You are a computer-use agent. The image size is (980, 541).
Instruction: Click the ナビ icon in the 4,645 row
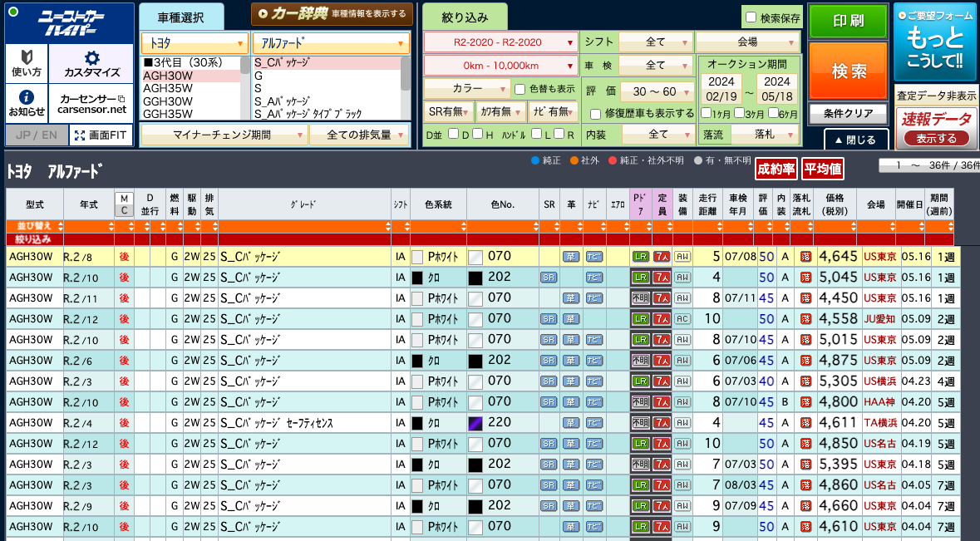pyautogui.click(x=594, y=257)
